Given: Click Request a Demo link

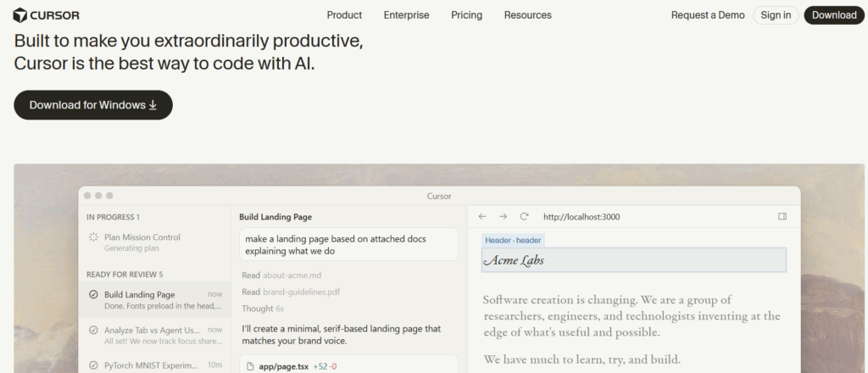Looking at the screenshot, I should coord(708,15).
